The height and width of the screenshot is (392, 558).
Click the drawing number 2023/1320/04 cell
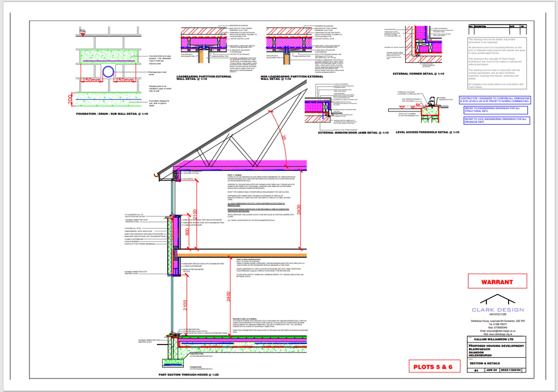[x=510, y=370]
